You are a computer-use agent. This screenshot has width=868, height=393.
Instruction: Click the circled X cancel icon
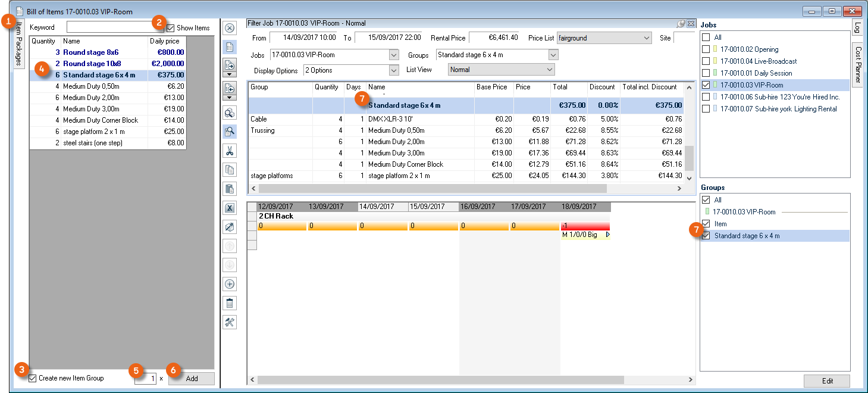coord(230,28)
